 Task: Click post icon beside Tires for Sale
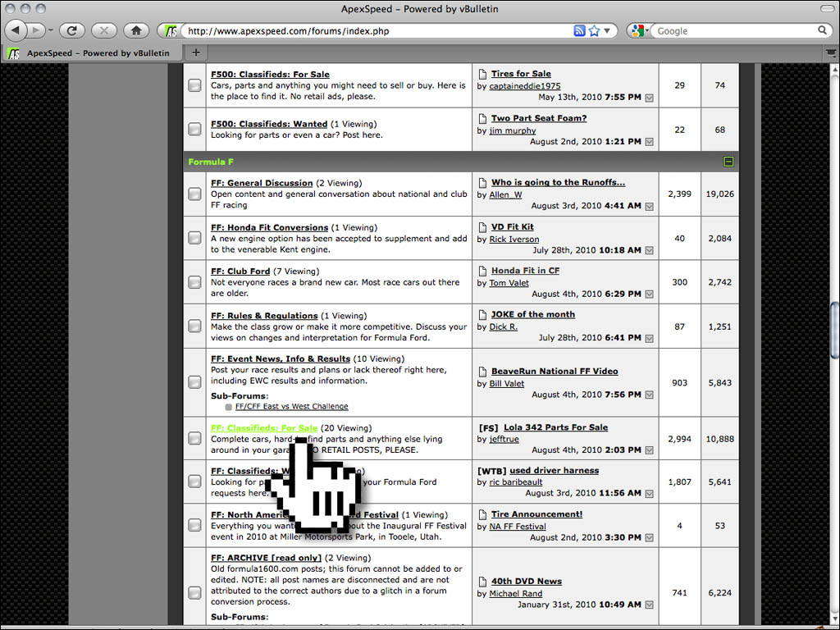tap(482, 74)
